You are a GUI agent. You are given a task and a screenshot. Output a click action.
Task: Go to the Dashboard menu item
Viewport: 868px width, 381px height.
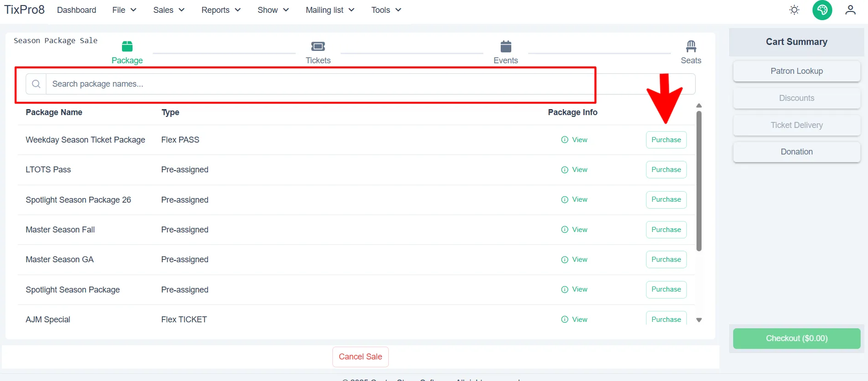(x=77, y=10)
